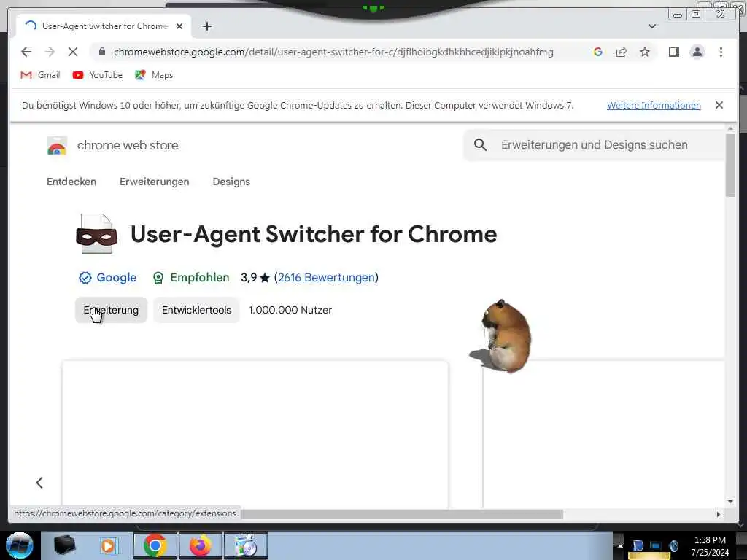Click the search magnifier icon
This screenshot has height=560, width=747.
[x=480, y=145]
